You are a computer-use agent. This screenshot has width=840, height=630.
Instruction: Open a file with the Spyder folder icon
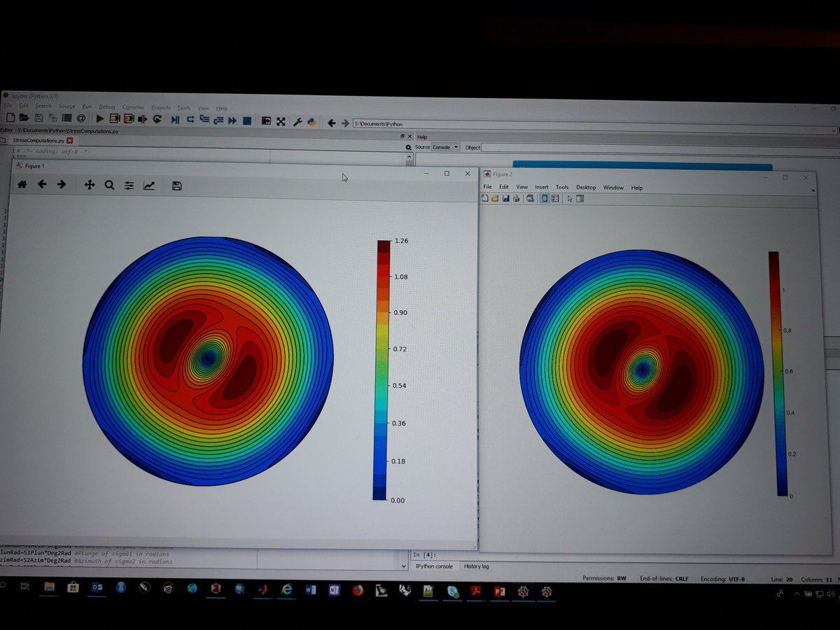(24, 118)
